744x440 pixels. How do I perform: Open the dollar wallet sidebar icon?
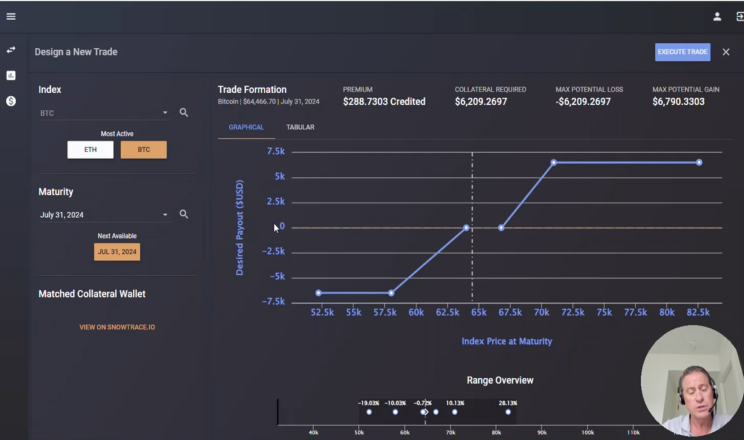click(x=11, y=101)
